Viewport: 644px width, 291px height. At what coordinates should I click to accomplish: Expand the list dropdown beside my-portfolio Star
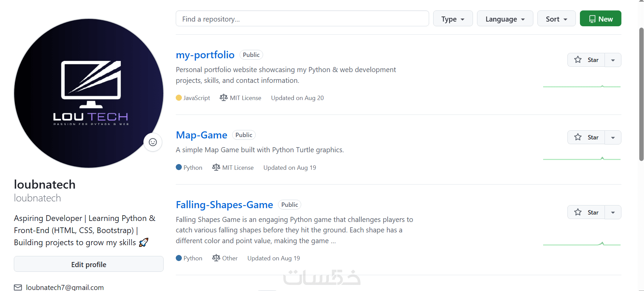click(613, 60)
